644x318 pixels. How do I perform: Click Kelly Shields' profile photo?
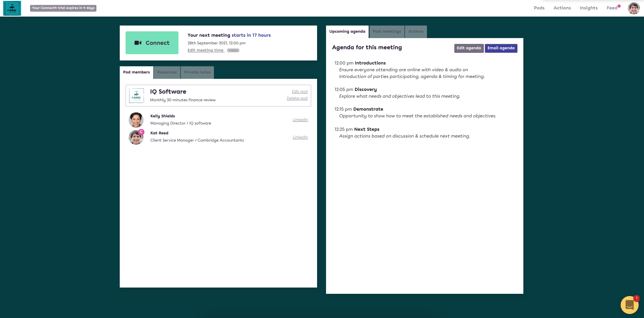136,120
